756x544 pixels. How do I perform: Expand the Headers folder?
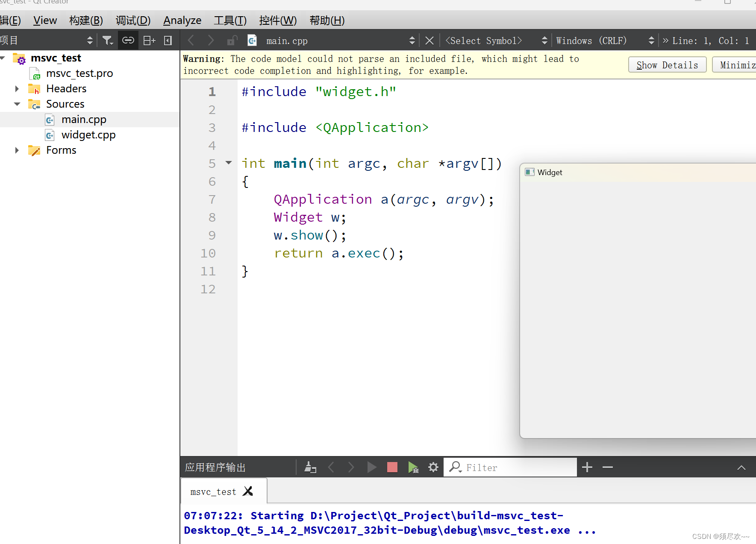point(17,89)
